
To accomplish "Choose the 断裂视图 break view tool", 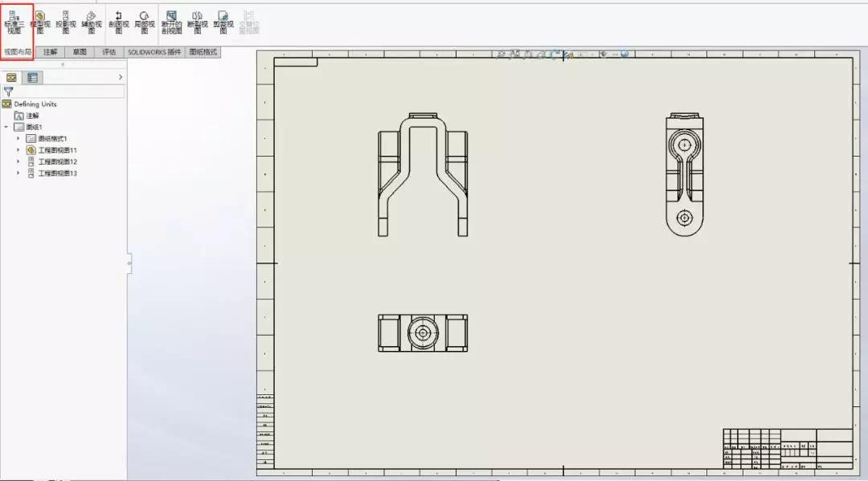I will click(x=197, y=22).
